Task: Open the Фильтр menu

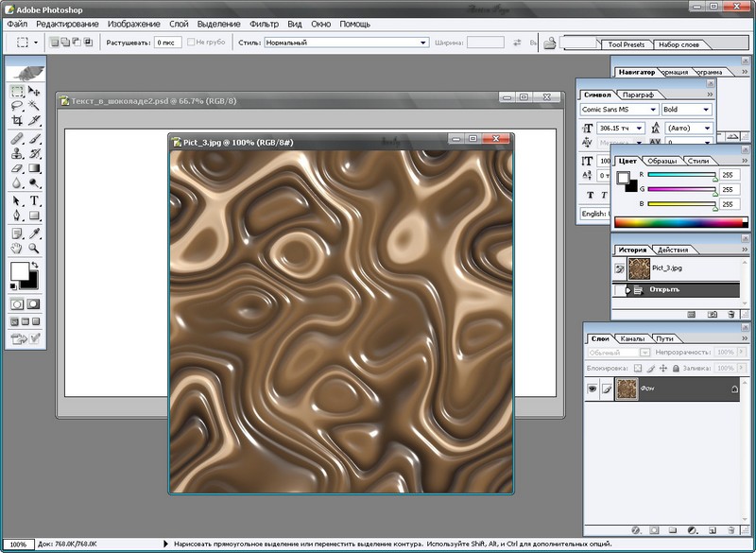Action: (264, 23)
